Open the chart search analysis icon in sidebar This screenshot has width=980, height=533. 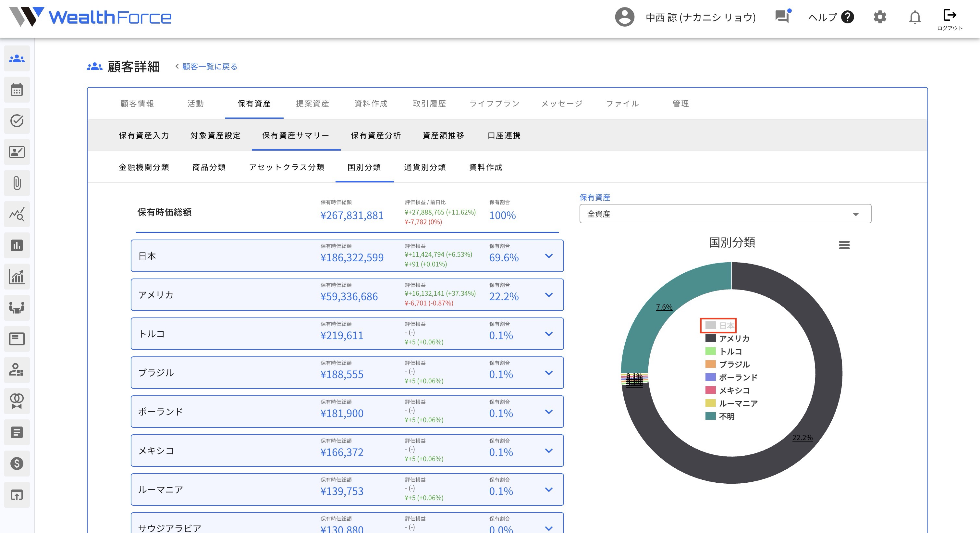click(17, 215)
